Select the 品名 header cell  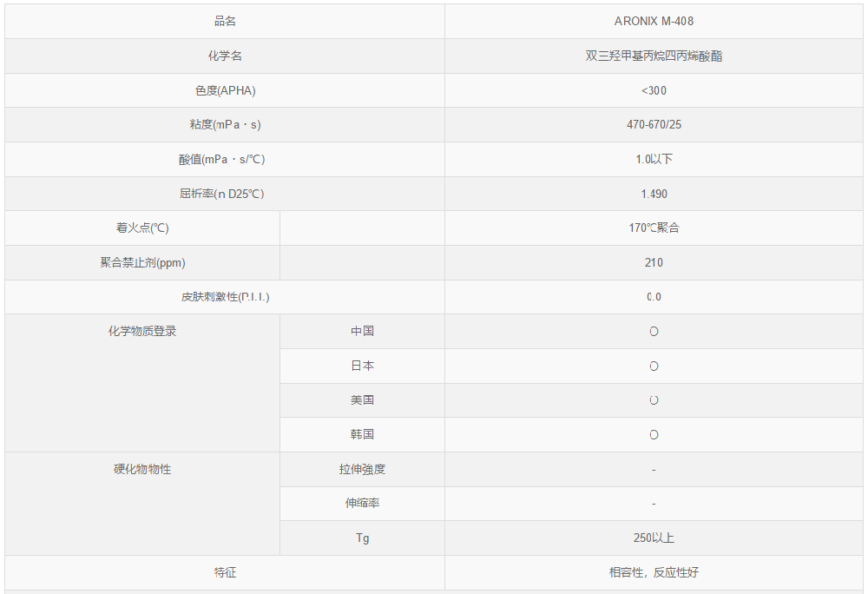click(x=225, y=21)
